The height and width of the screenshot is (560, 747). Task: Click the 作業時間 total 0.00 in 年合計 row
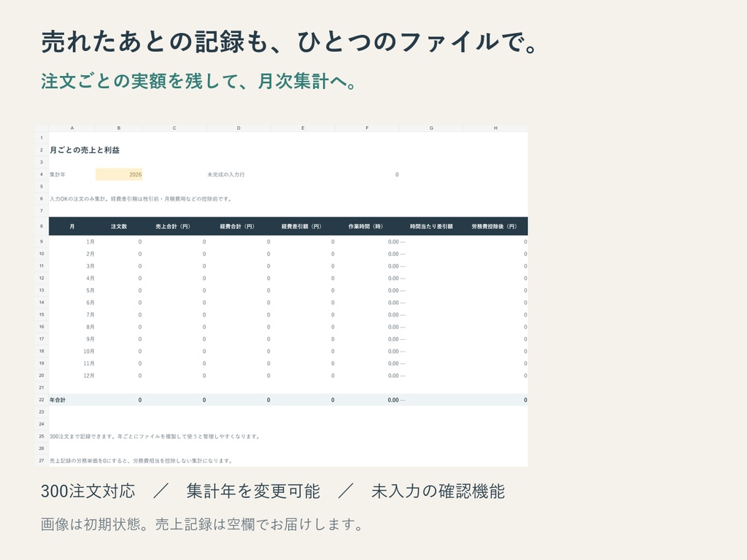coord(393,400)
